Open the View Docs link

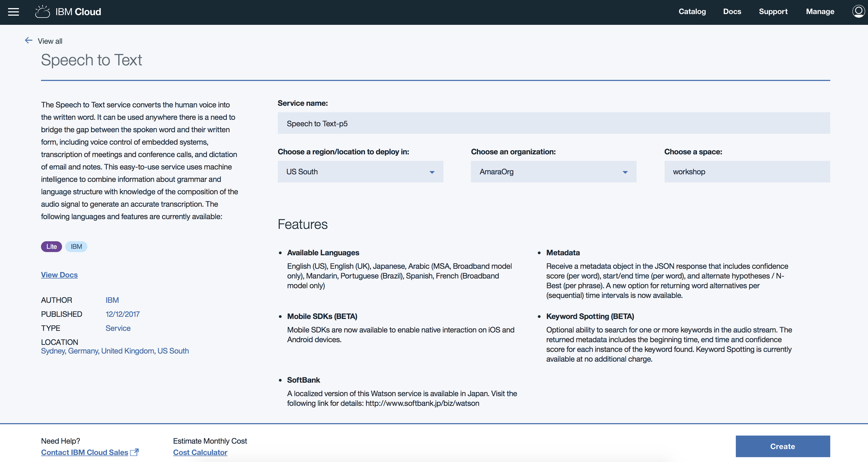59,275
